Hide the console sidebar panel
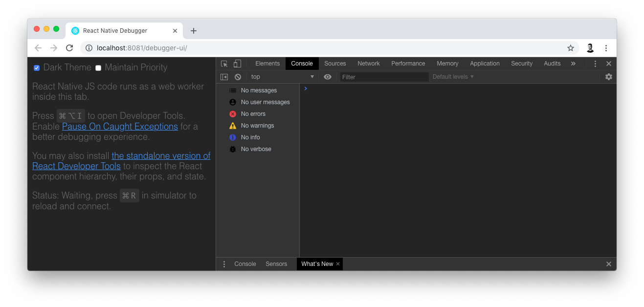The height and width of the screenshot is (307, 644). (224, 77)
